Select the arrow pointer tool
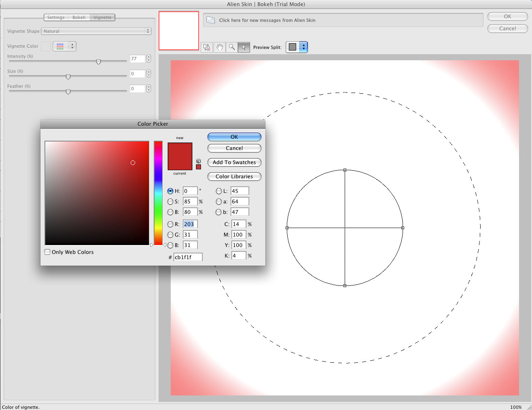The width and height of the screenshot is (532, 410). coord(244,47)
